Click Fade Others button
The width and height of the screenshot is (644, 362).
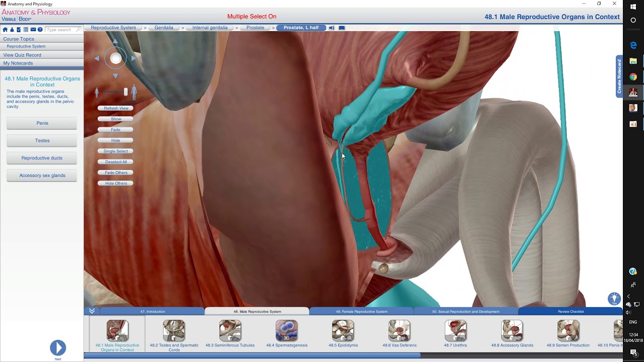116,172
